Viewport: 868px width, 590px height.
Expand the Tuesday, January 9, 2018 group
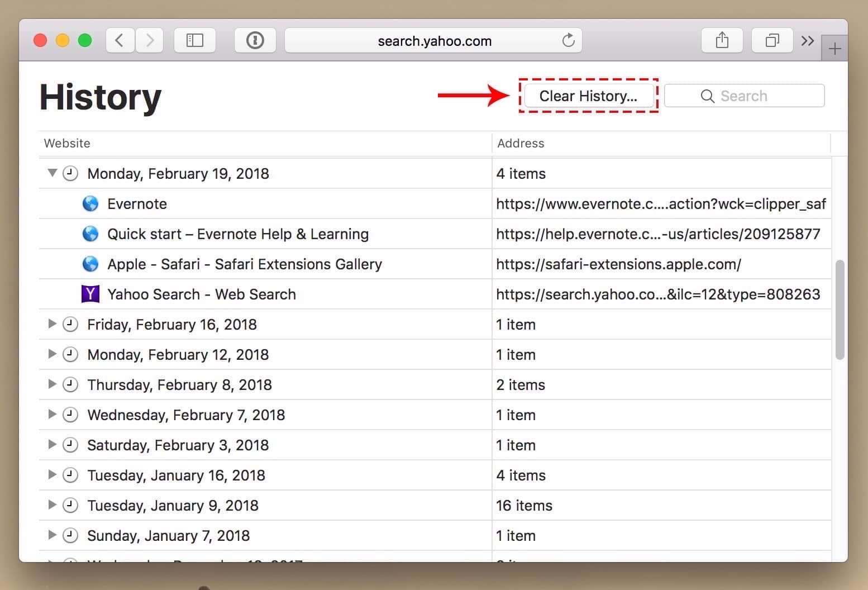point(52,505)
